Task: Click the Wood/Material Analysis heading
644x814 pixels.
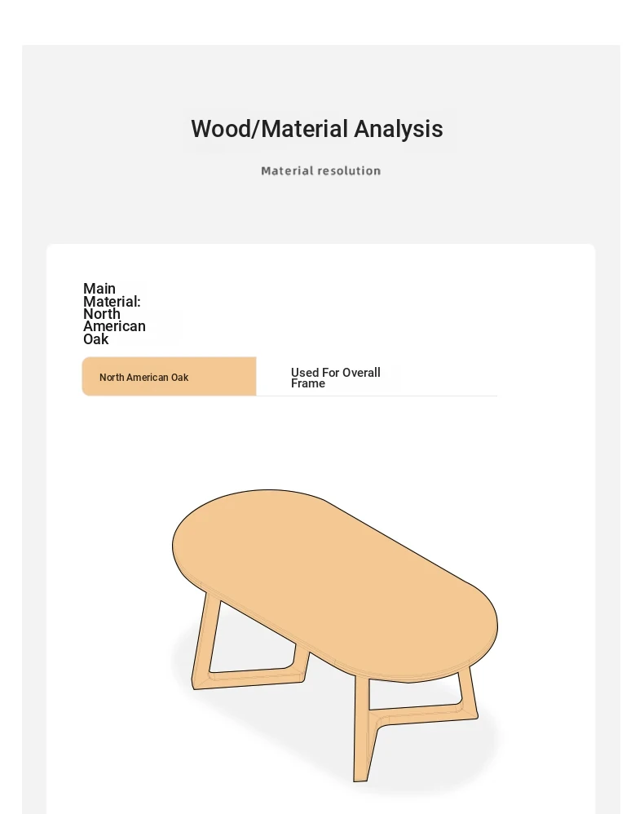Action: point(317,129)
